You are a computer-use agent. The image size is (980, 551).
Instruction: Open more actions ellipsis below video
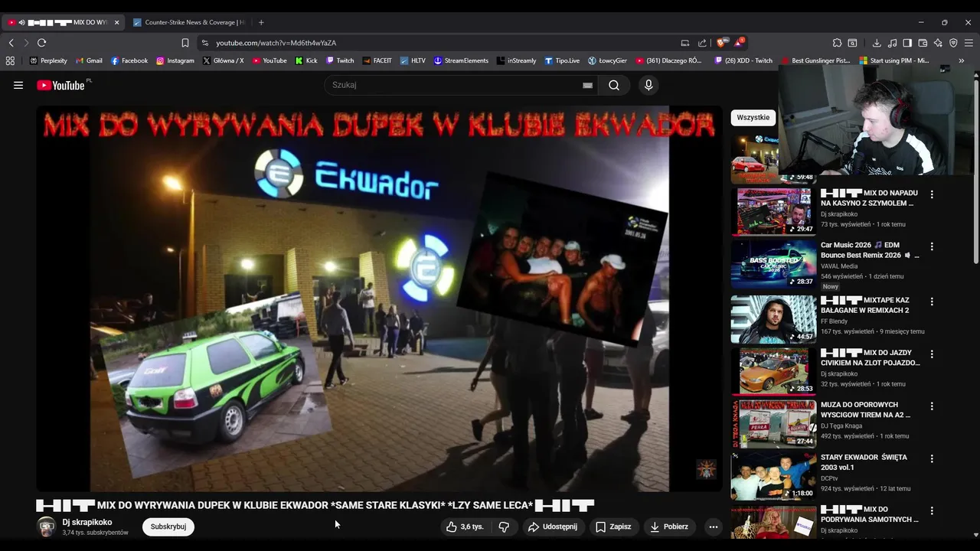click(x=713, y=527)
